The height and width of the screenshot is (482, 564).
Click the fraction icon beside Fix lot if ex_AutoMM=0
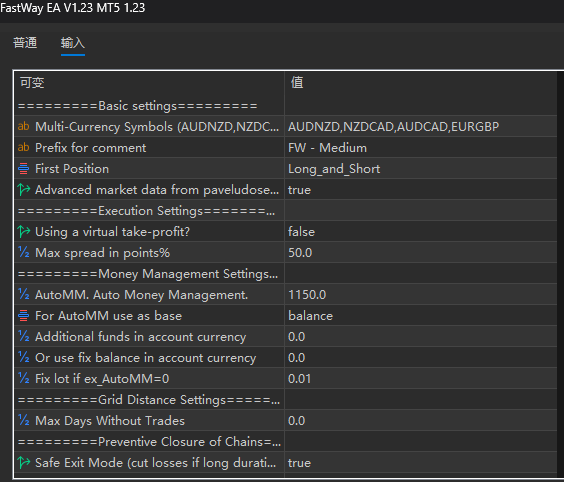pos(24,378)
